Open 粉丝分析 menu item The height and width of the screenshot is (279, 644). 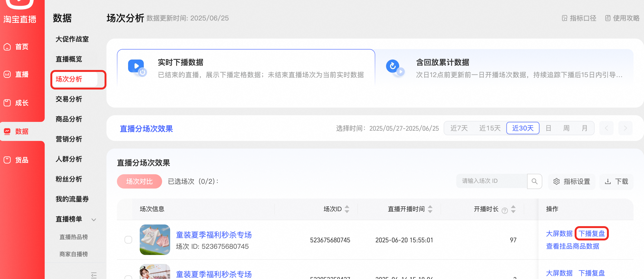[69, 179]
